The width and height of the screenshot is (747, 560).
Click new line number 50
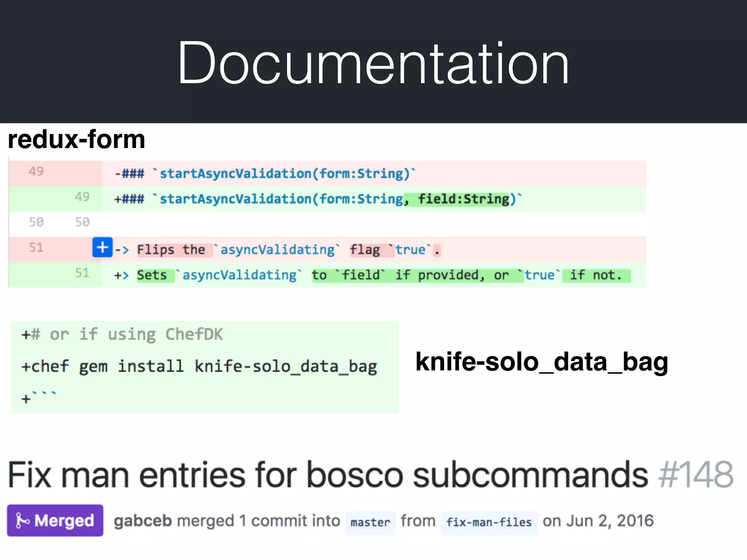(82, 222)
